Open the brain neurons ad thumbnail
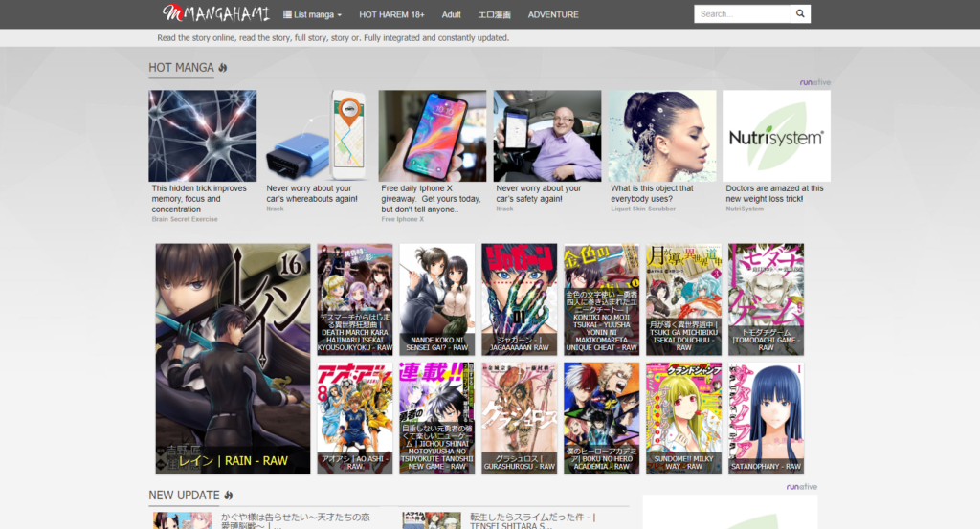 pyautogui.click(x=203, y=136)
